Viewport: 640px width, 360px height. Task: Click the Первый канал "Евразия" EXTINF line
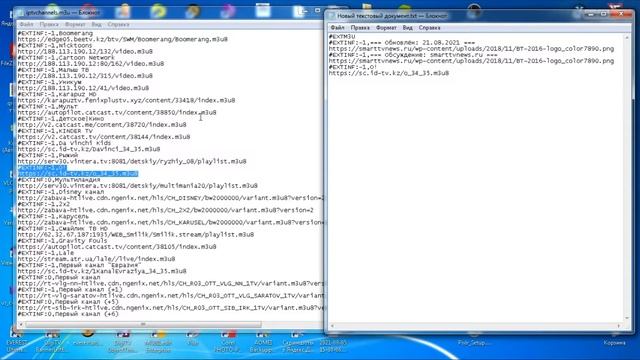tap(79, 265)
